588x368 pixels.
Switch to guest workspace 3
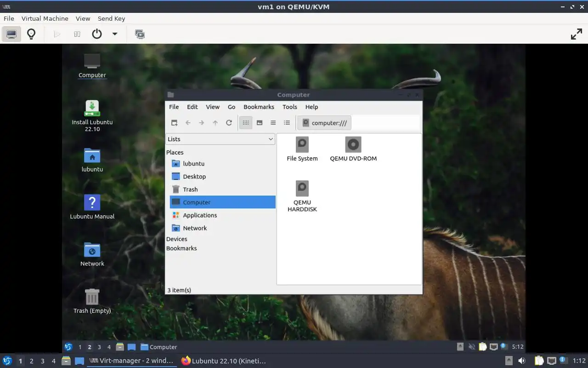99,347
